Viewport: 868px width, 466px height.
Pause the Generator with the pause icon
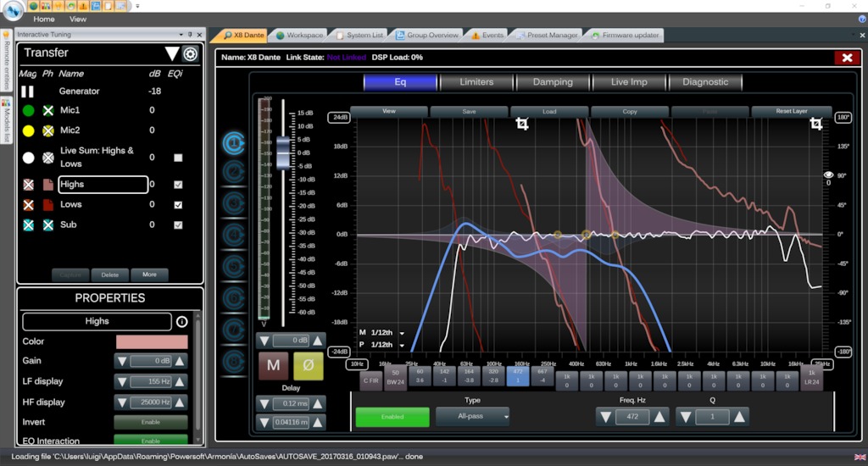click(x=28, y=92)
